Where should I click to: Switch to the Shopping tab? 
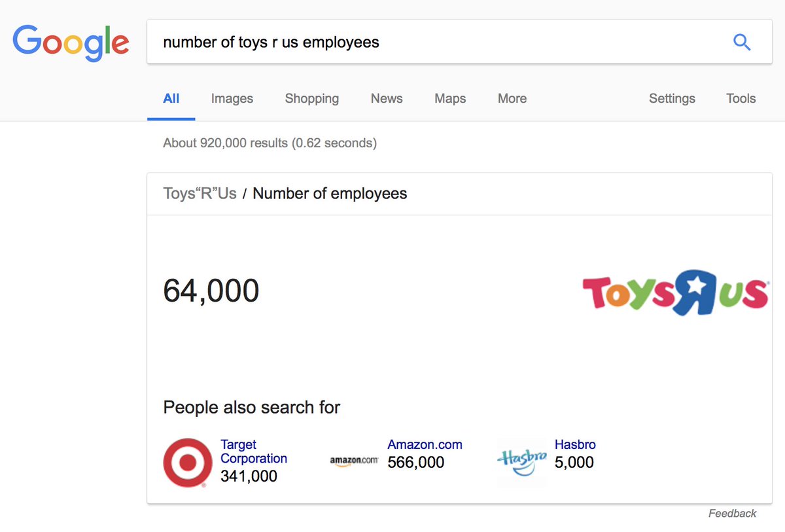pyautogui.click(x=311, y=99)
